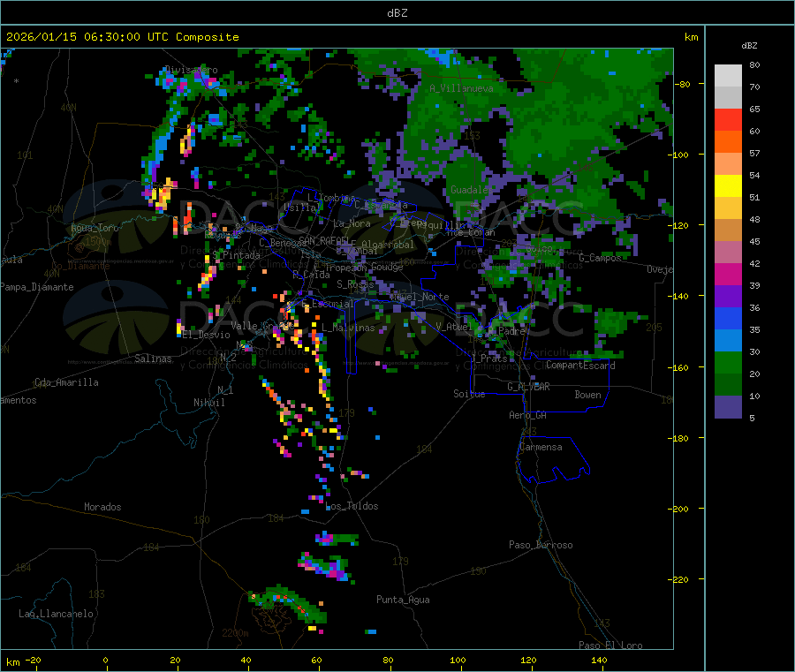
Task: Click the -160 km vertical axis tick
Action: pyautogui.click(x=678, y=367)
